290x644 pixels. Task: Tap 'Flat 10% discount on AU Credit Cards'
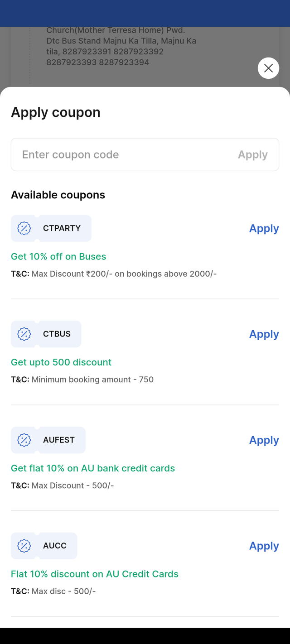(x=95, y=574)
